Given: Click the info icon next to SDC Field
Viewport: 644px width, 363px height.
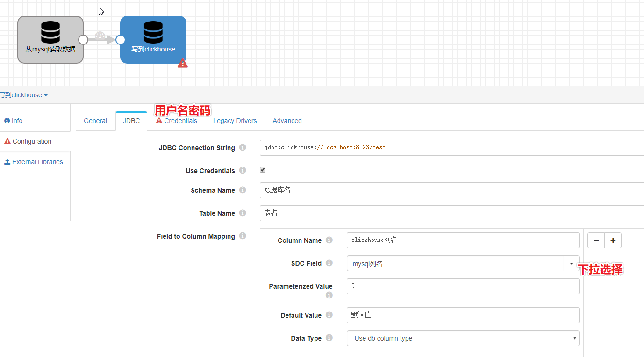Looking at the screenshot, I should pos(329,263).
